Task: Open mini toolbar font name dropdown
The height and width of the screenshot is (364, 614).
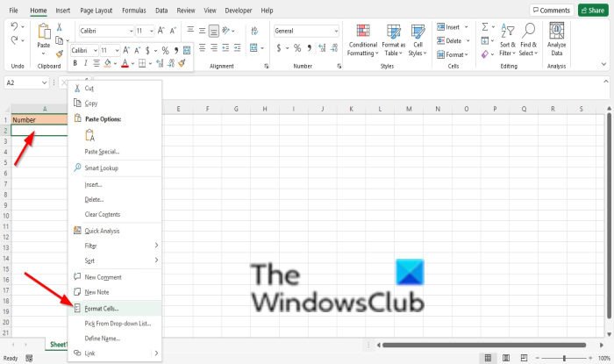Action: click(95, 51)
